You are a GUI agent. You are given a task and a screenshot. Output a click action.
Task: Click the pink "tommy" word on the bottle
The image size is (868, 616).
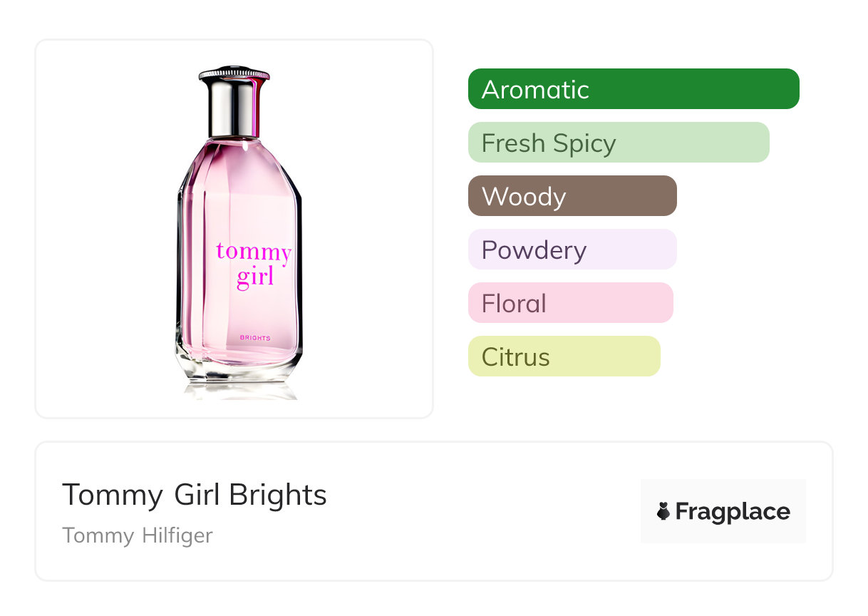point(253,252)
